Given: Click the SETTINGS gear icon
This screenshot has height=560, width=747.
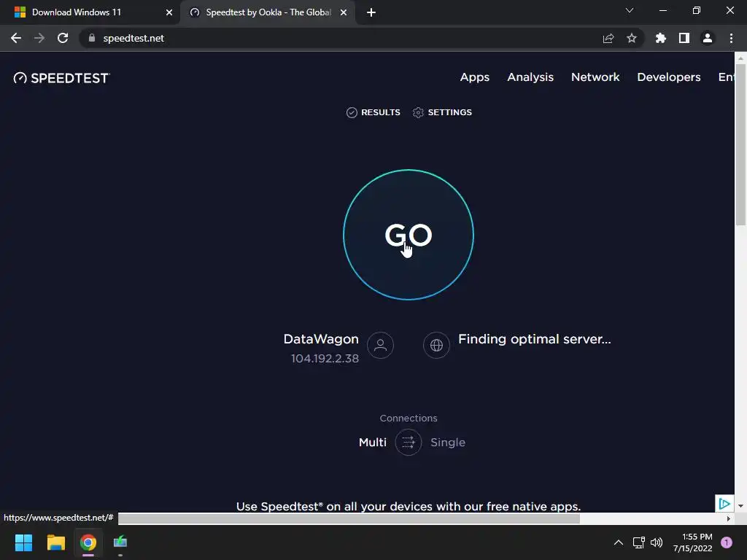Looking at the screenshot, I should 418,112.
